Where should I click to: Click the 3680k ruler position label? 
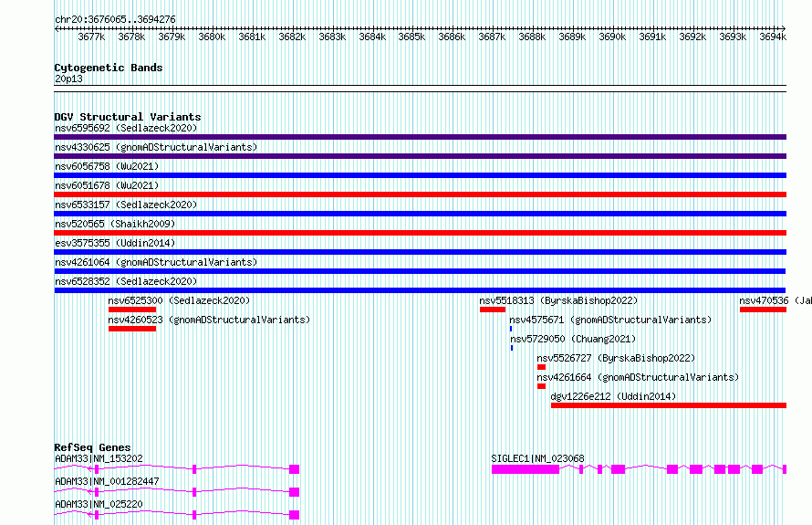[x=212, y=37]
